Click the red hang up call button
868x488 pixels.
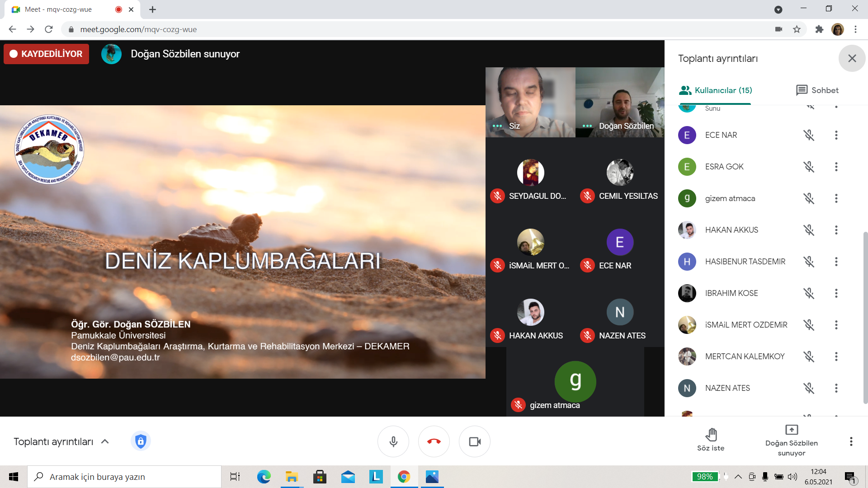click(434, 441)
